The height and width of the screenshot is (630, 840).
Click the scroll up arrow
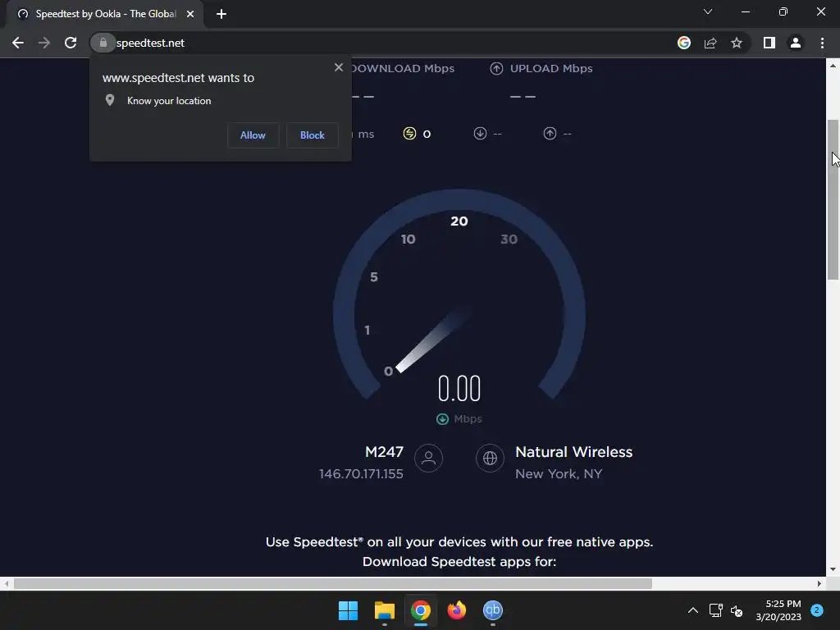pos(833,66)
